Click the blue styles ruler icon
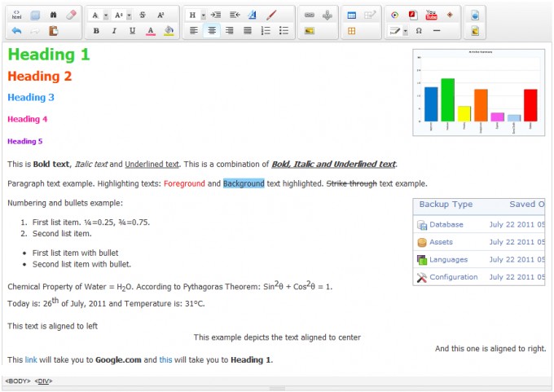The height and width of the screenshot is (392, 554). 253,15
